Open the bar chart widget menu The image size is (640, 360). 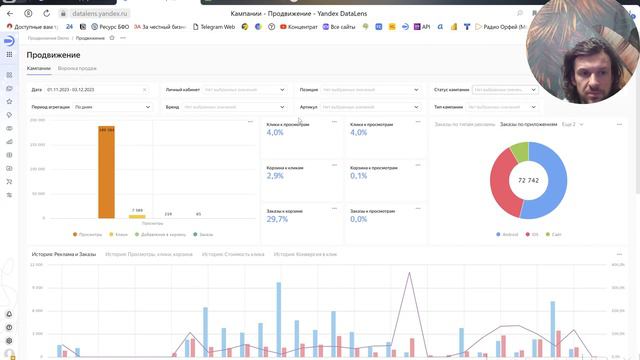tap(250, 122)
